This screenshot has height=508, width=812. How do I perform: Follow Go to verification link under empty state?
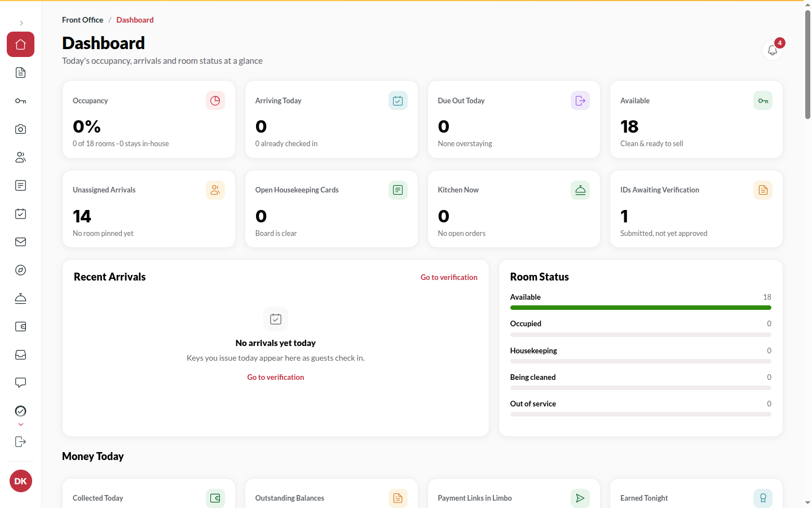pyautogui.click(x=276, y=377)
